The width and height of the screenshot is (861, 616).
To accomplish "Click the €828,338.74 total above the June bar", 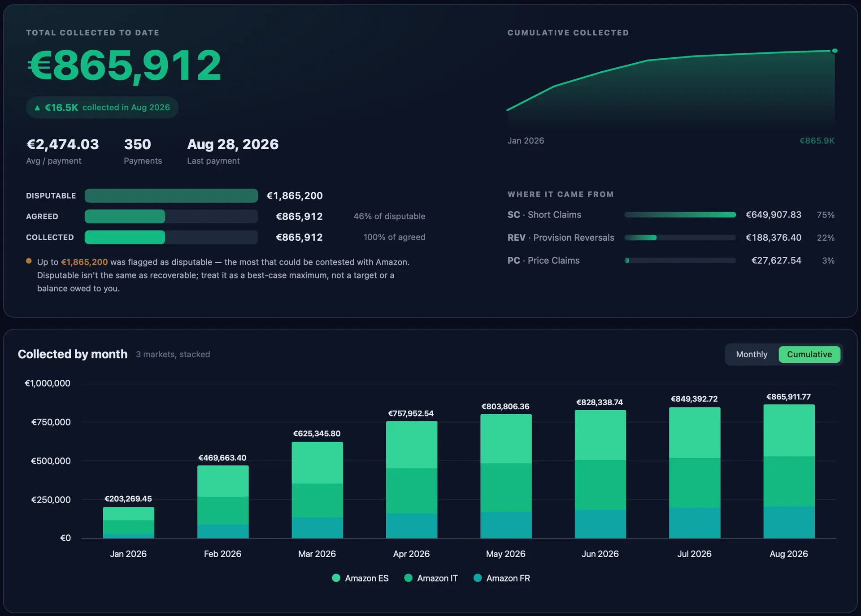I will pos(600,403).
